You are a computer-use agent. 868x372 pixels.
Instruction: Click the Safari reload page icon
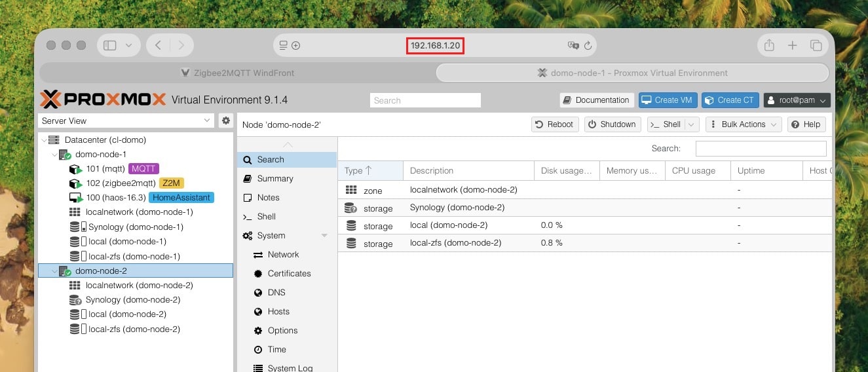pyautogui.click(x=588, y=45)
